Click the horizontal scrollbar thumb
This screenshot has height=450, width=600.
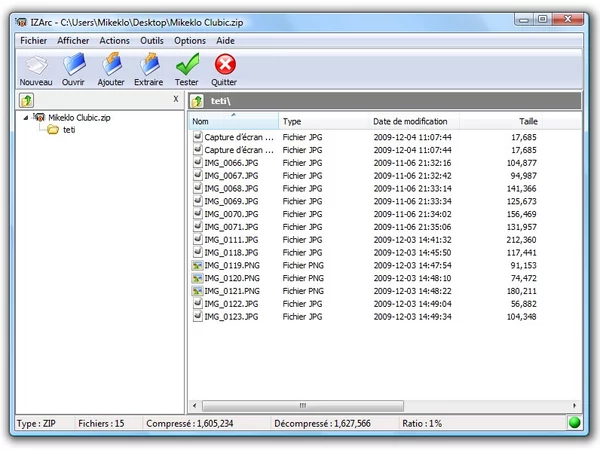pyautogui.click(x=303, y=406)
